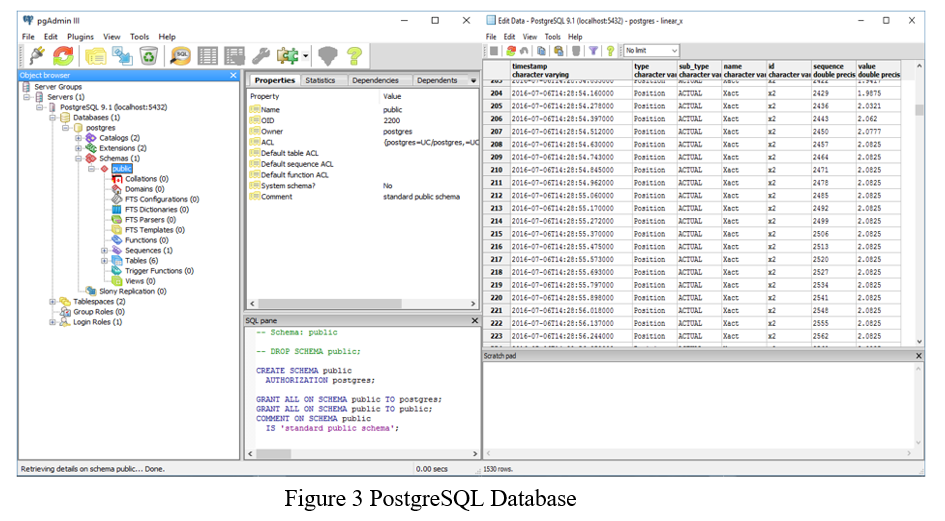This screenshot has width=945, height=521.
Task: Open the File menu in Edit Data window
Action: click(491, 37)
